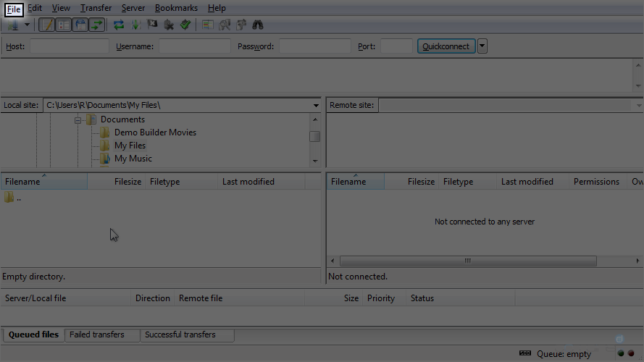Click the Refresh file lists icon
The height and width of the screenshot is (362, 644).
point(119,25)
